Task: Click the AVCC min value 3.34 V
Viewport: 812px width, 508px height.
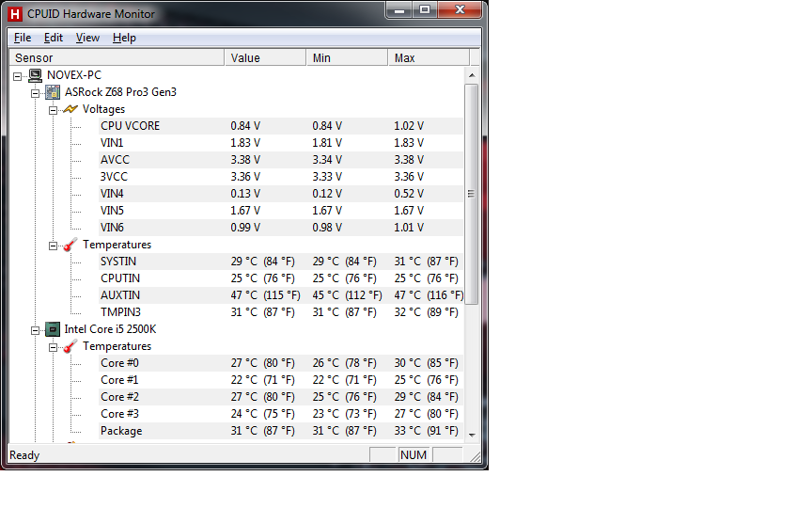Action: click(x=327, y=160)
